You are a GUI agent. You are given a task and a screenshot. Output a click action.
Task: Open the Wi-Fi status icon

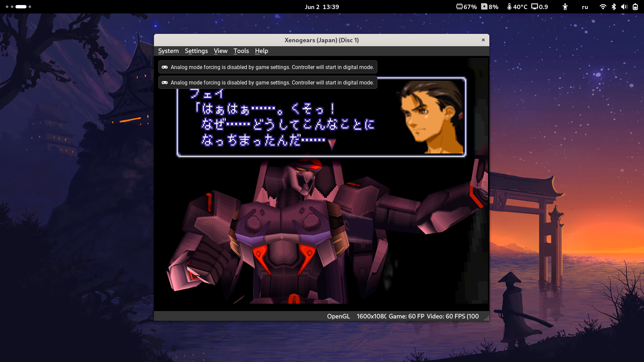point(603,7)
